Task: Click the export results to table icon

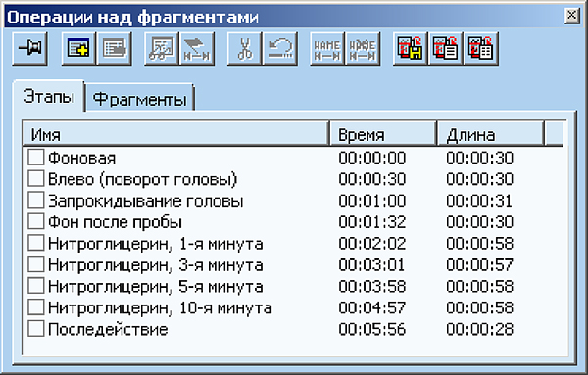Action: 481,49
